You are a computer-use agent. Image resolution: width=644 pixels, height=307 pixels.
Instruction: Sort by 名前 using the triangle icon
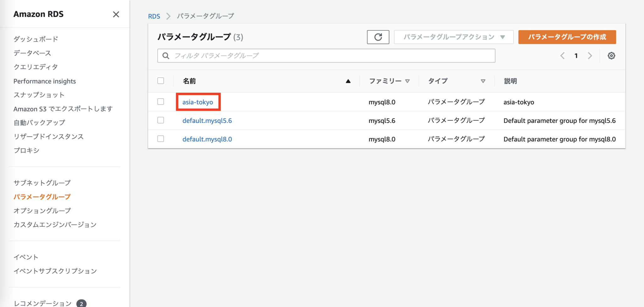pos(348,81)
